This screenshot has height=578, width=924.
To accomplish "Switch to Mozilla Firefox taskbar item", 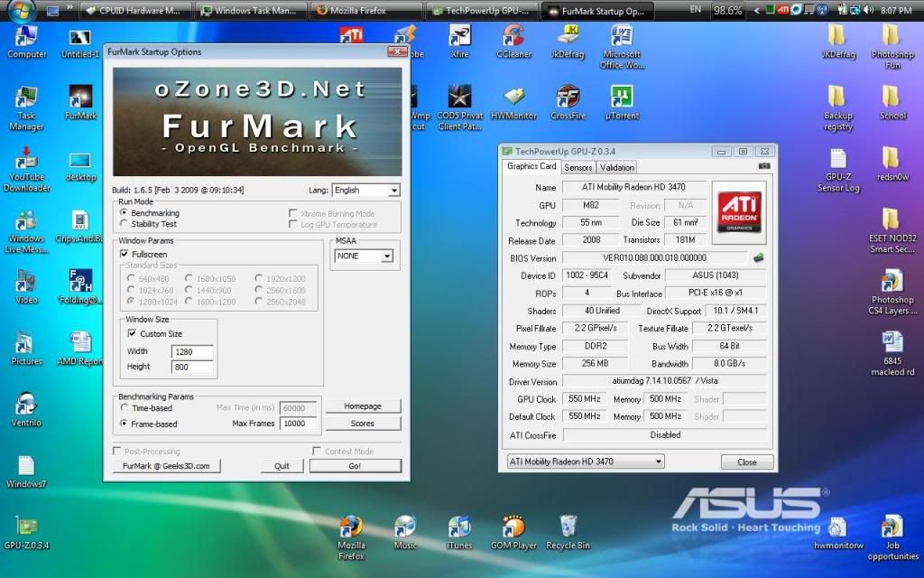I will pyautogui.click(x=366, y=11).
